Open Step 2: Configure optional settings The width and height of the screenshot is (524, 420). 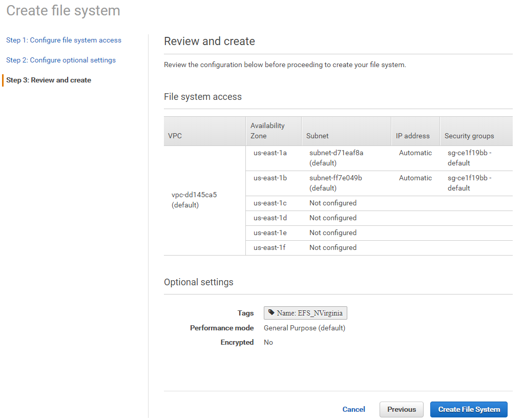tap(61, 60)
